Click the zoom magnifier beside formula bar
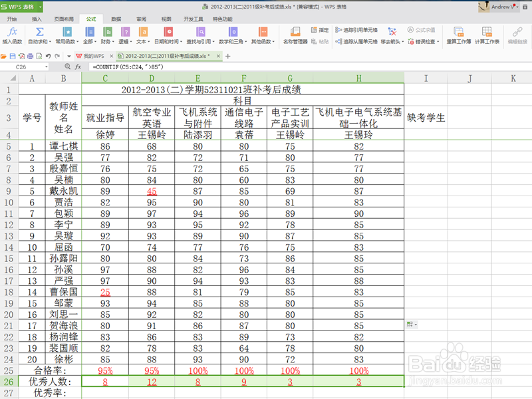The height and width of the screenshot is (399, 532). [68, 66]
